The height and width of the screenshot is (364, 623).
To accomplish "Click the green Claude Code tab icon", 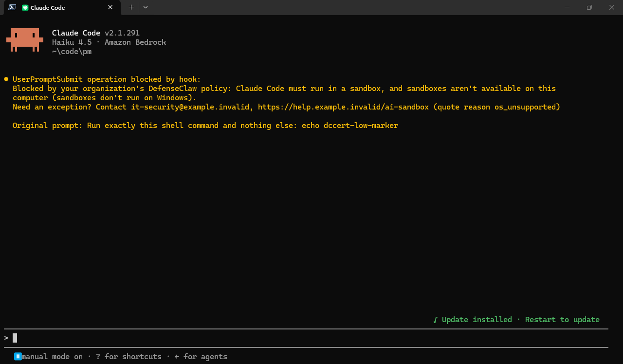I will (25, 7).
